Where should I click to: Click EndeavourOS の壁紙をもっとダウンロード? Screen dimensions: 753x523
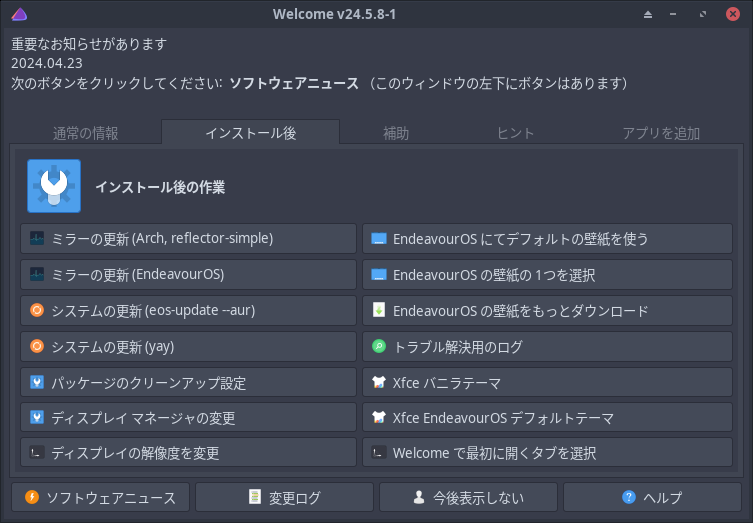click(547, 310)
